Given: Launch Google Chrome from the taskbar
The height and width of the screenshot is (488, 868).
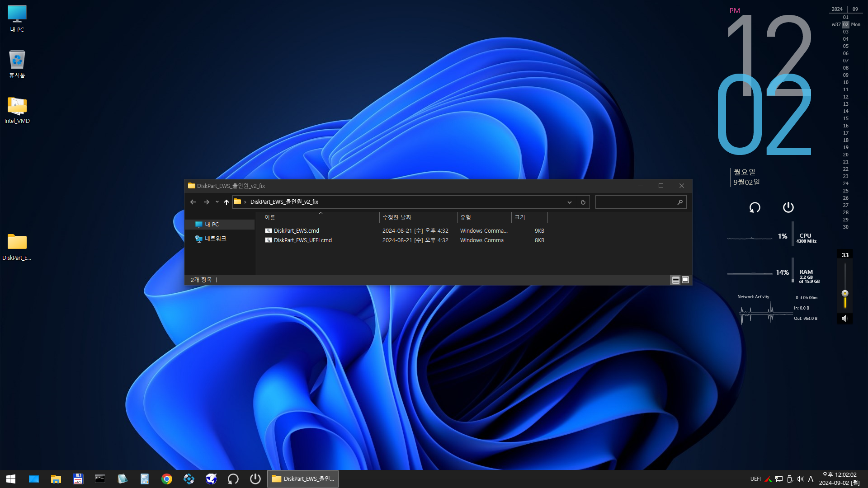Looking at the screenshot, I should (167, 479).
